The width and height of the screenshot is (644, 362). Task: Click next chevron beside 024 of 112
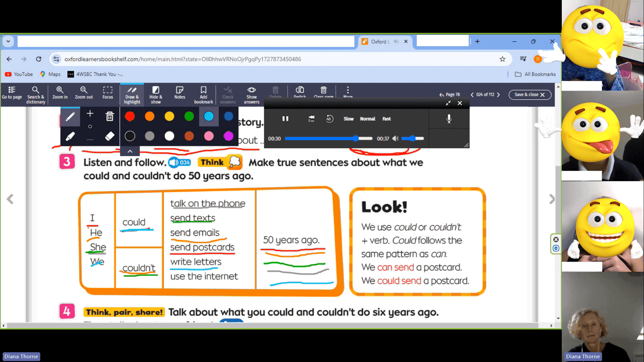pyautogui.click(x=498, y=95)
